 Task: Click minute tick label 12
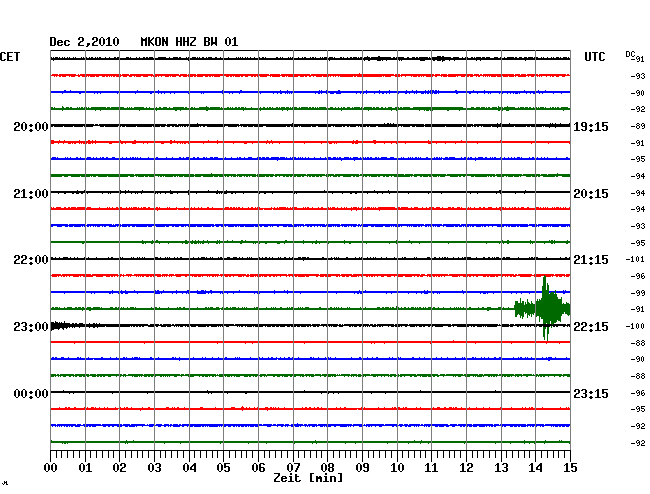[x=466, y=468]
